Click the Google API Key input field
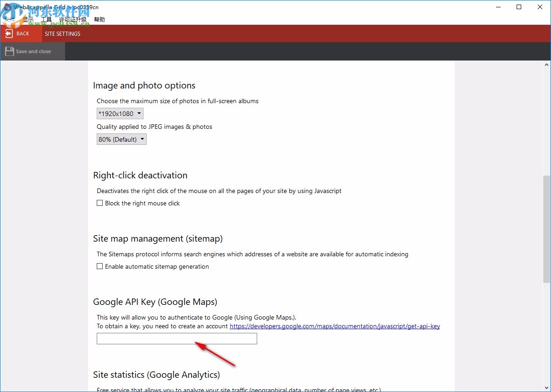The height and width of the screenshot is (392, 551). click(177, 339)
